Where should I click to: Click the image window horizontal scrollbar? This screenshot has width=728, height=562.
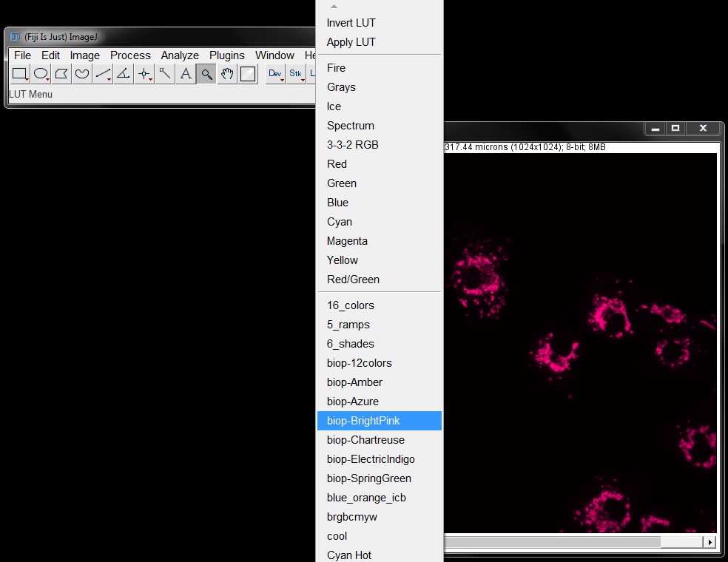click(x=574, y=541)
